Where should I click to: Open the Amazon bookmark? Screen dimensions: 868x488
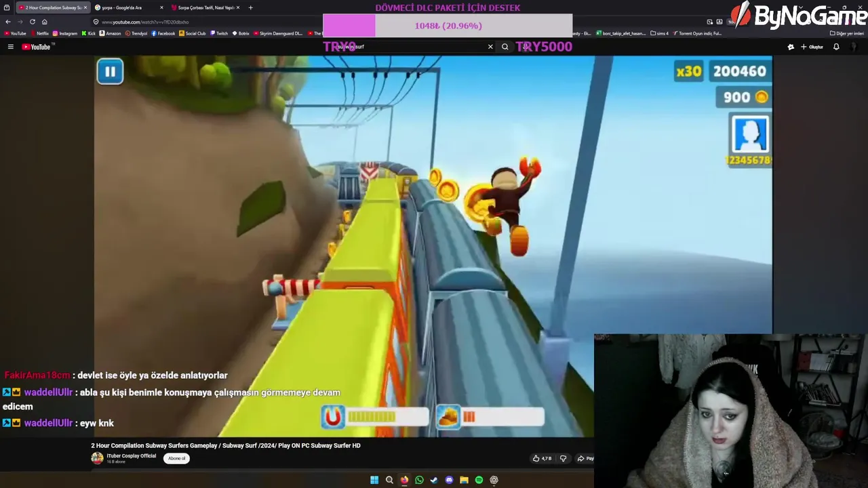click(110, 33)
